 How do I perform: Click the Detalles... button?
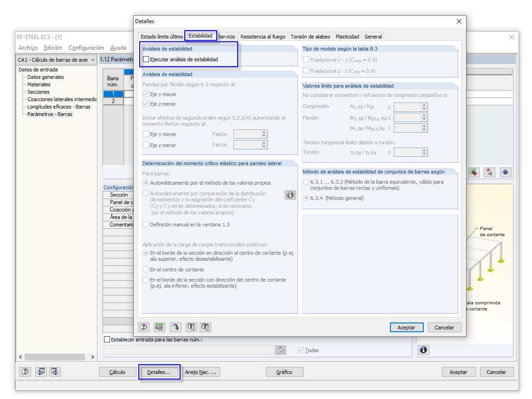coord(159,372)
